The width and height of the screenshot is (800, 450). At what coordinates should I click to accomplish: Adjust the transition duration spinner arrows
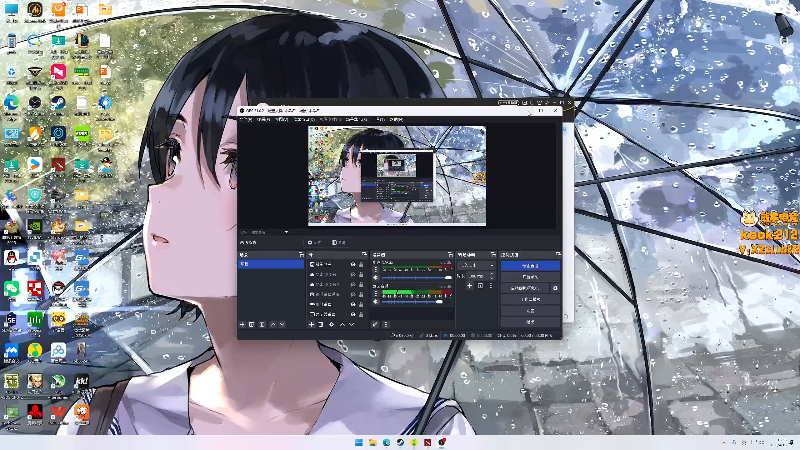(492, 276)
